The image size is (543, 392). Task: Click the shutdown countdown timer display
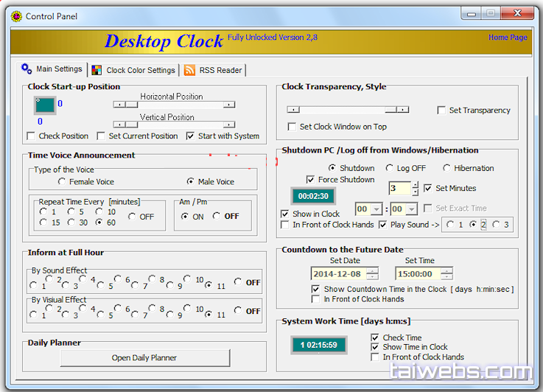(313, 197)
